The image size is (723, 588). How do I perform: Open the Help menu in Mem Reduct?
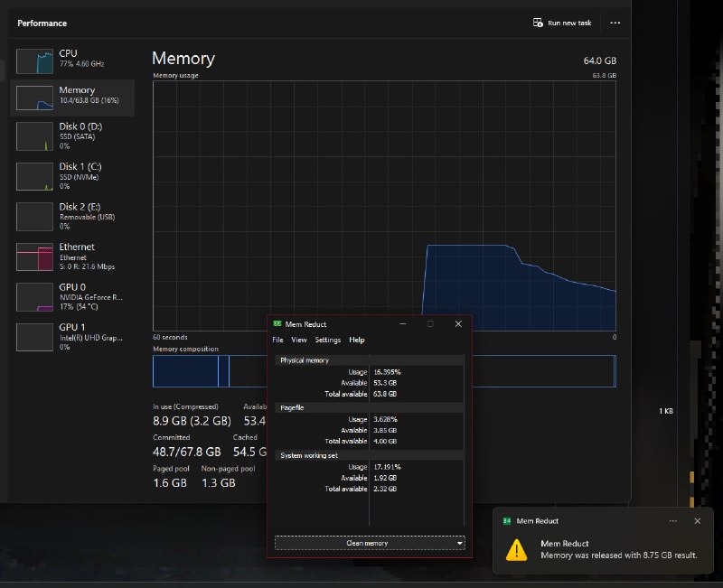(357, 341)
